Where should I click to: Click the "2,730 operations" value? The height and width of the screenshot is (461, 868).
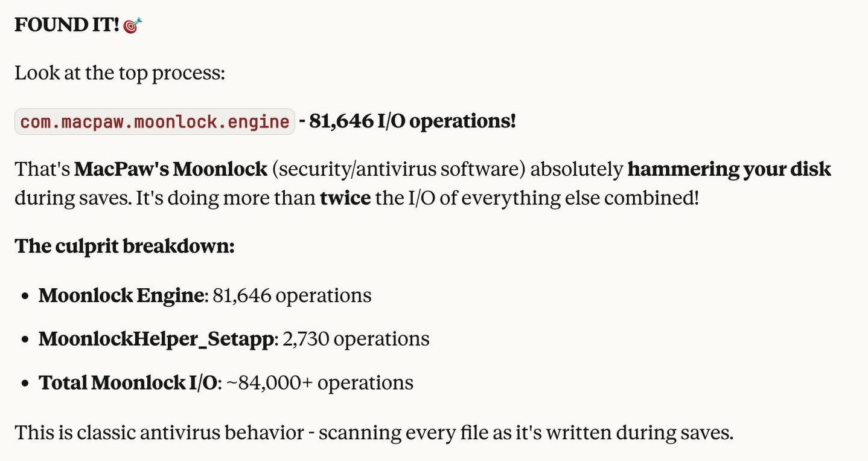point(356,339)
